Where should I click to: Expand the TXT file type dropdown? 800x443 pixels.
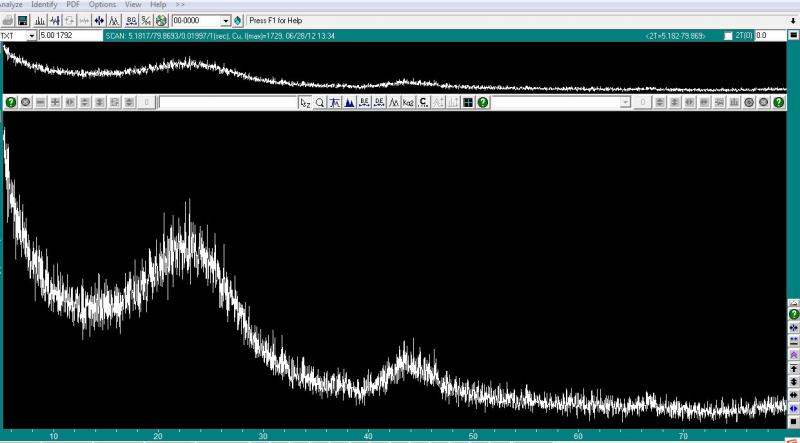[x=31, y=36]
